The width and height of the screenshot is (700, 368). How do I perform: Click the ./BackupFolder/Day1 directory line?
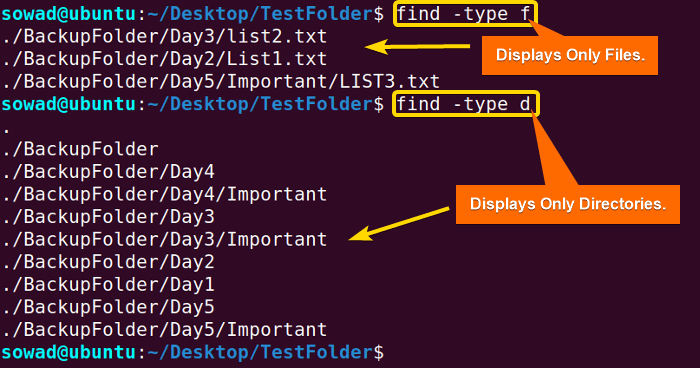[x=108, y=285]
